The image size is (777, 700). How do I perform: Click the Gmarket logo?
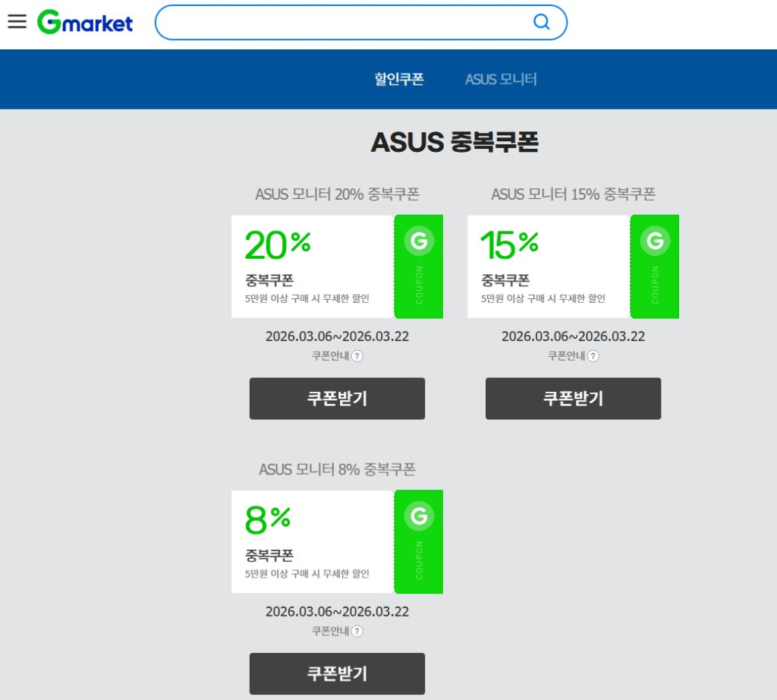[85, 22]
